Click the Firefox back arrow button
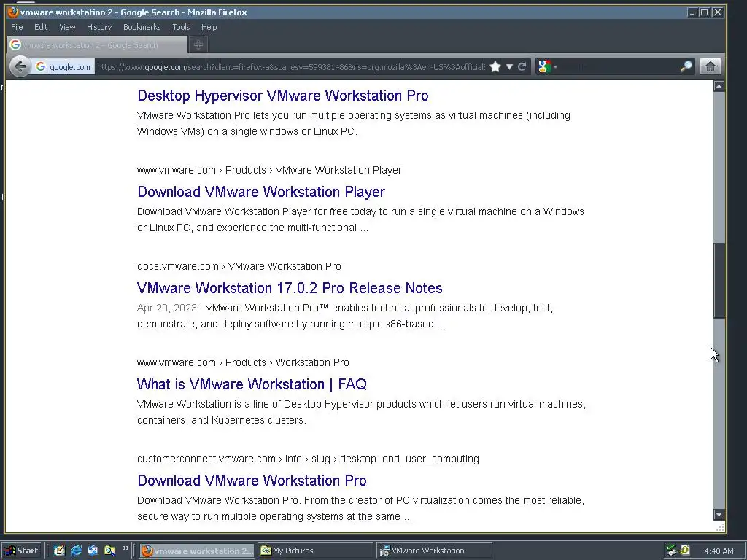Screen dimensions: 747x560 [x=20, y=66]
